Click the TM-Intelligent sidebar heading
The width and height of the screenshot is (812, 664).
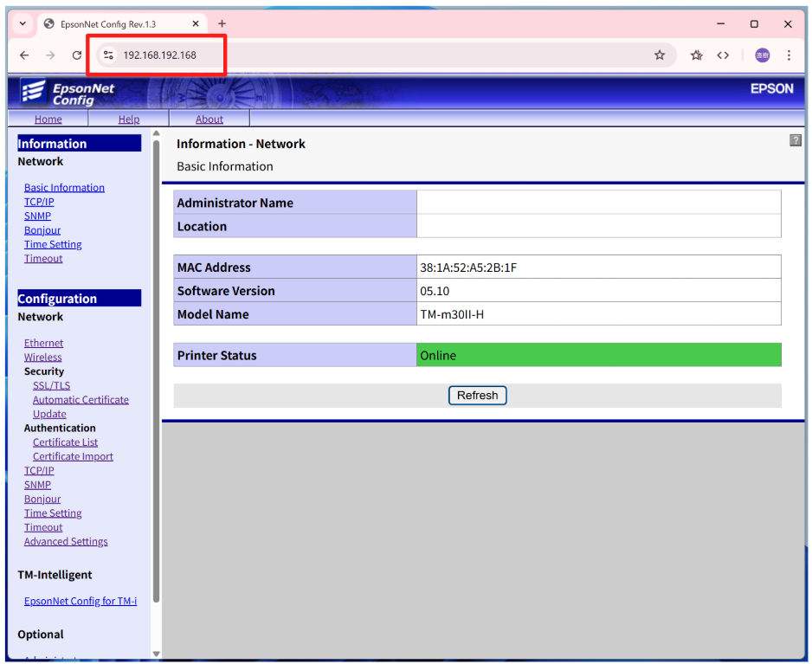coord(55,574)
